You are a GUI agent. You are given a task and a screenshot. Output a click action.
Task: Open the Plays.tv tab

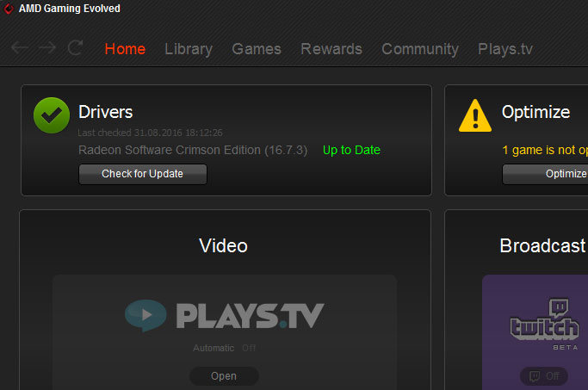(505, 49)
